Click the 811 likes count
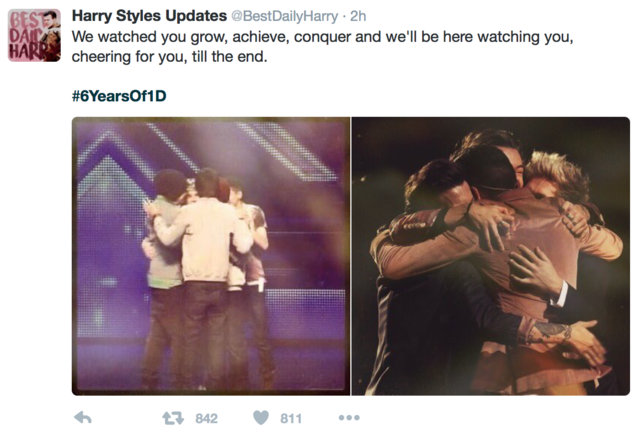The width and height of the screenshot is (640, 432). pyautogui.click(x=291, y=418)
